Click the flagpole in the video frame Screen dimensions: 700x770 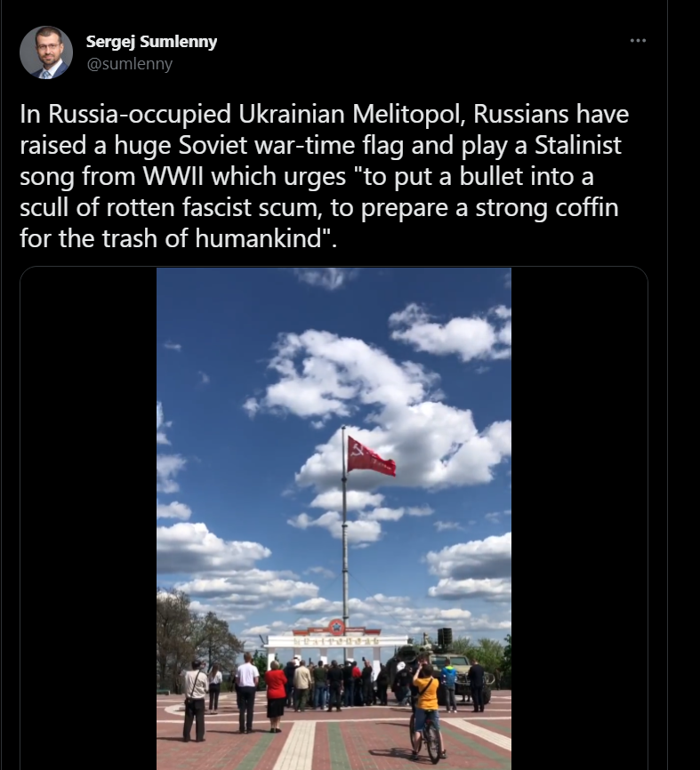click(x=345, y=528)
